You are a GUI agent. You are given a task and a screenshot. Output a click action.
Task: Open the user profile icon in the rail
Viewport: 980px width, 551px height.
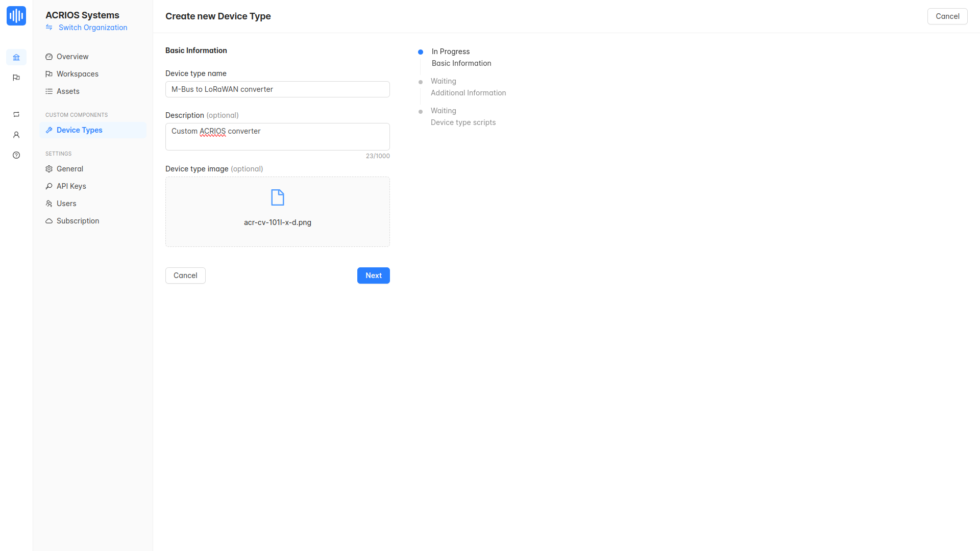(16, 135)
